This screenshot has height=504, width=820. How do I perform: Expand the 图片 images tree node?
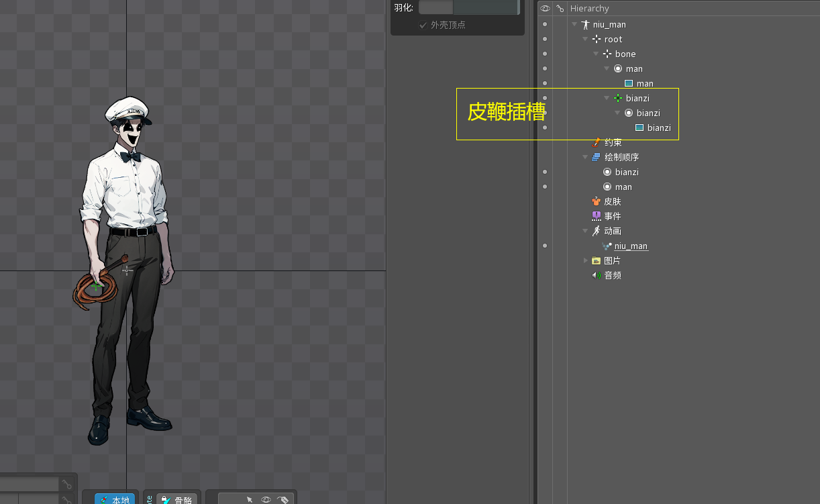[x=585, y=260]
